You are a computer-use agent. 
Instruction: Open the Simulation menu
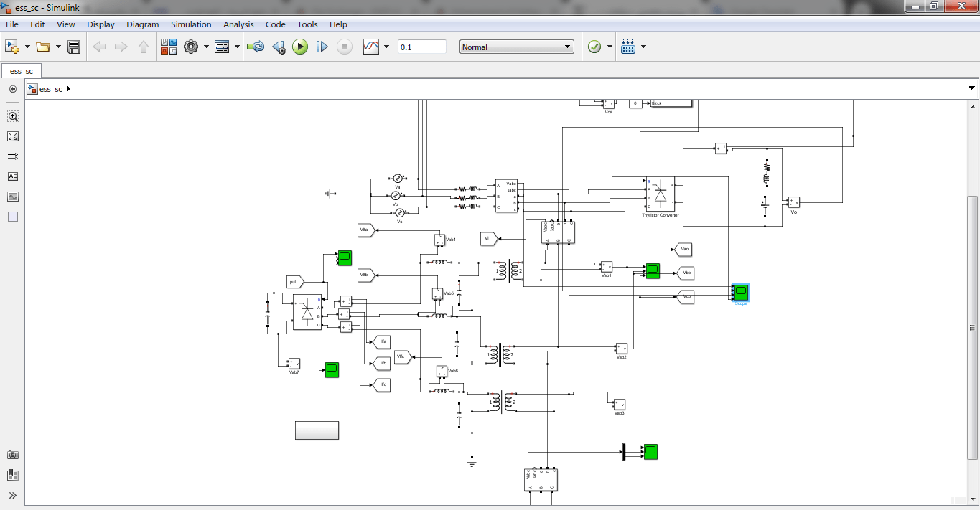pyautogui.click(x=191, y=24)
